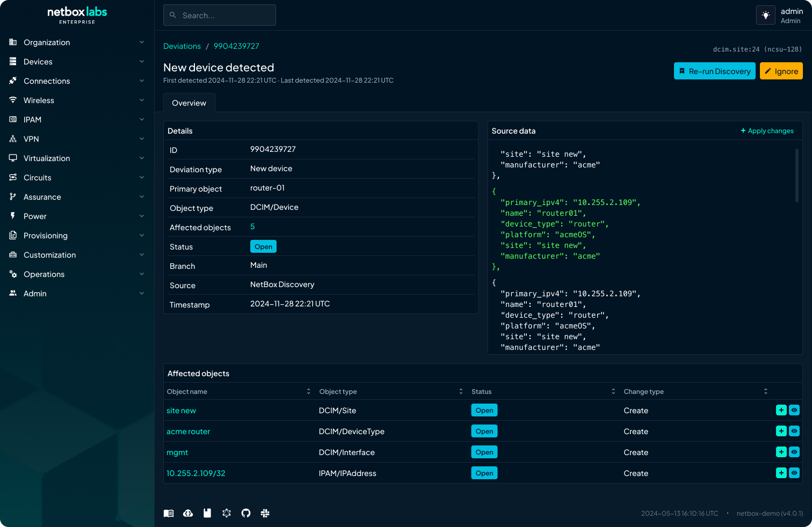Open the API docs bookmark icon
Viewport: 812px width, 527px height.
tap(207, 513)
